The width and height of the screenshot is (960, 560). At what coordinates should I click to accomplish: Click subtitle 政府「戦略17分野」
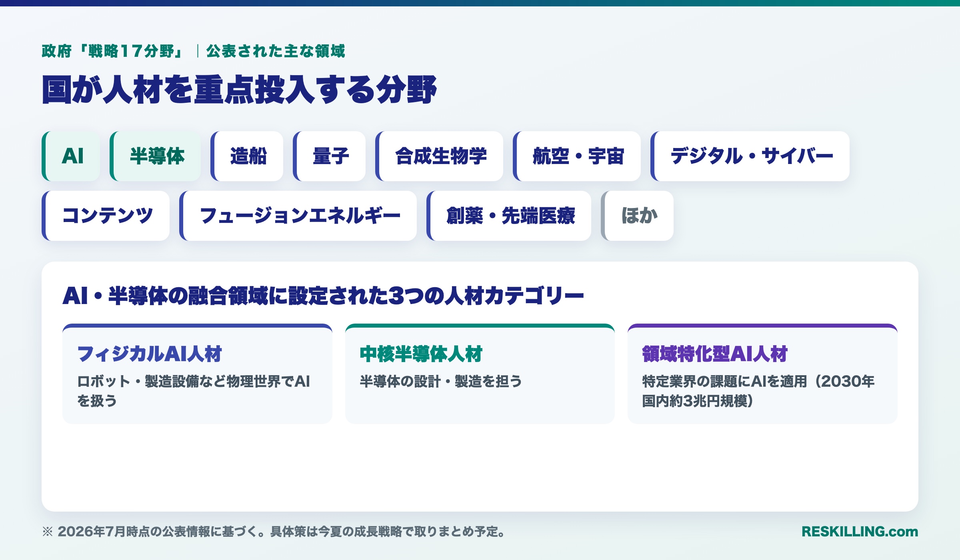[x=113, y=51]
